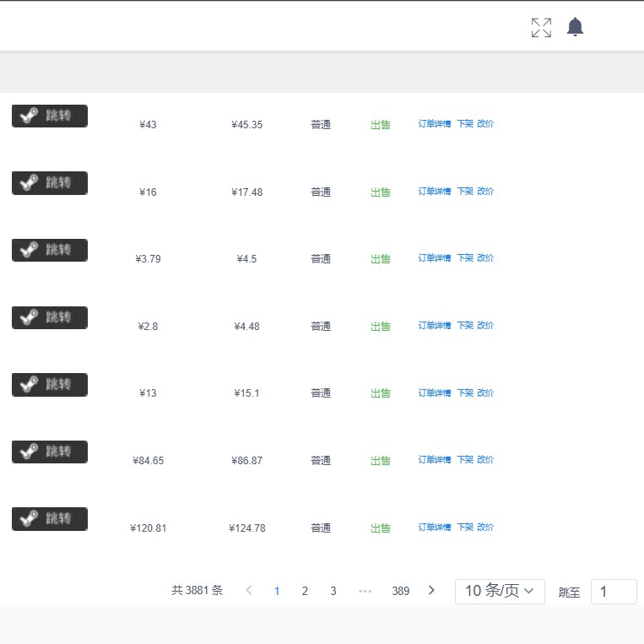Toggle fullscreen mode icon
The height and width of the screenshot is (644, 644).
pos(541,27)
